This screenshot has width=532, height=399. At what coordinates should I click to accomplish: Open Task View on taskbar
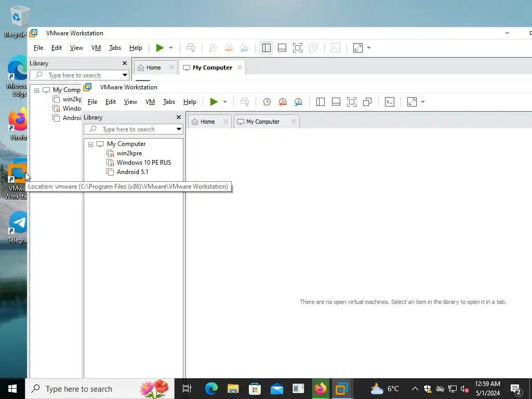point(187,389)
